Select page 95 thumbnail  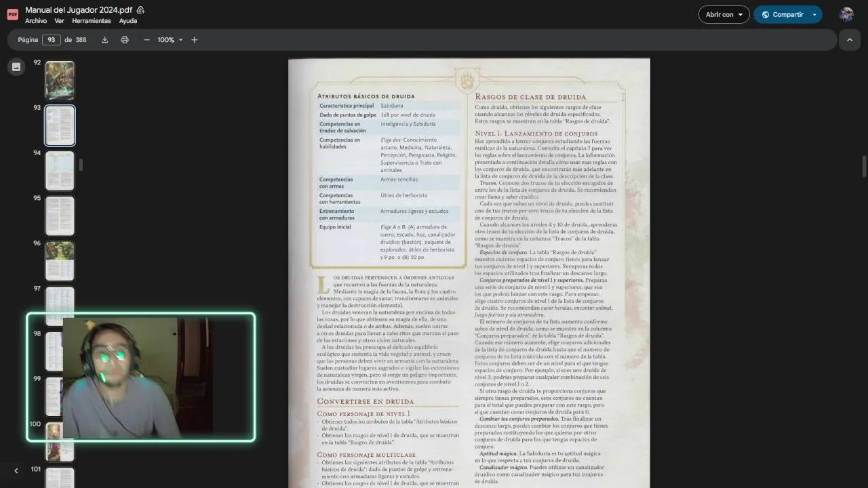tap(60, 216)
